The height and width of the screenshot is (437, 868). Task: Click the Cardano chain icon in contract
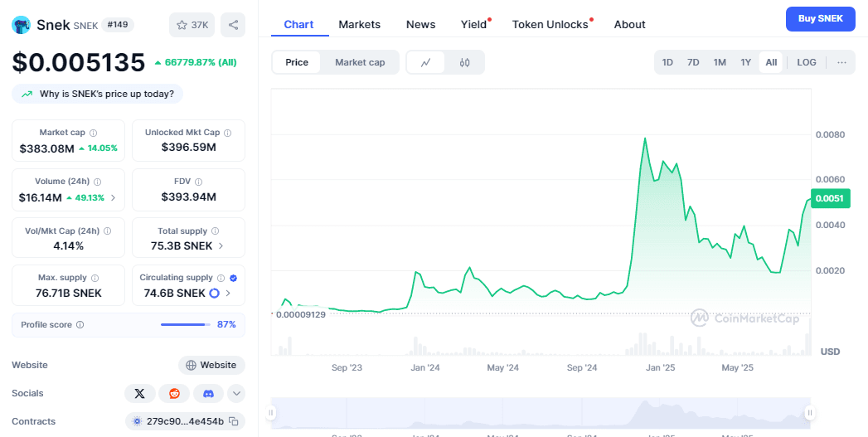pos(138,421)
